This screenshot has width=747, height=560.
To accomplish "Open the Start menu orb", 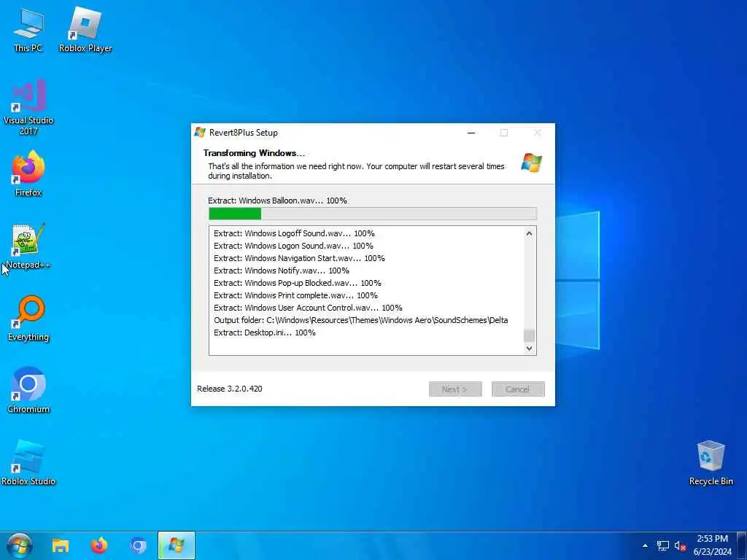I will click(x=20, y=545).
